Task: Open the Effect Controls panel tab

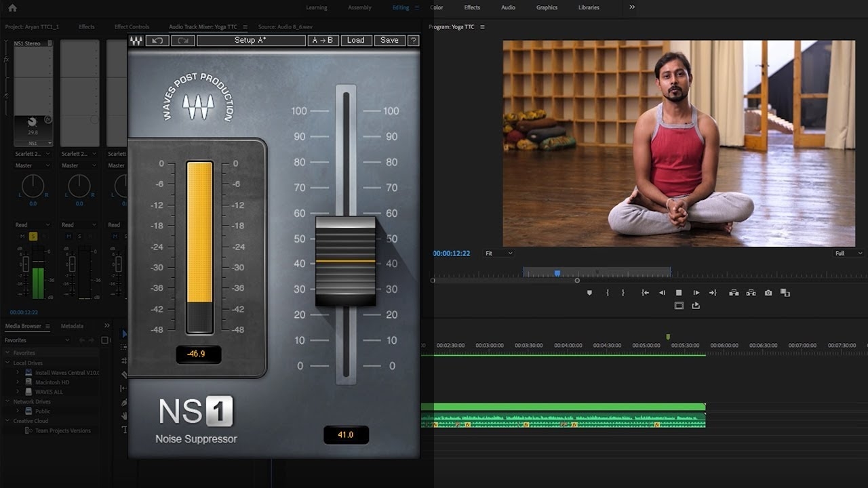Action: 132,27
